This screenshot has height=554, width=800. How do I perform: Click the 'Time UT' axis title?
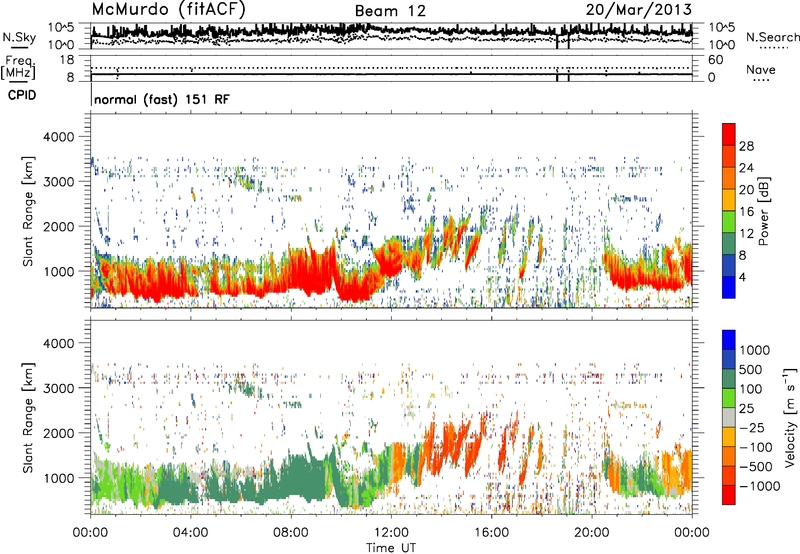[x=391, y=548]
